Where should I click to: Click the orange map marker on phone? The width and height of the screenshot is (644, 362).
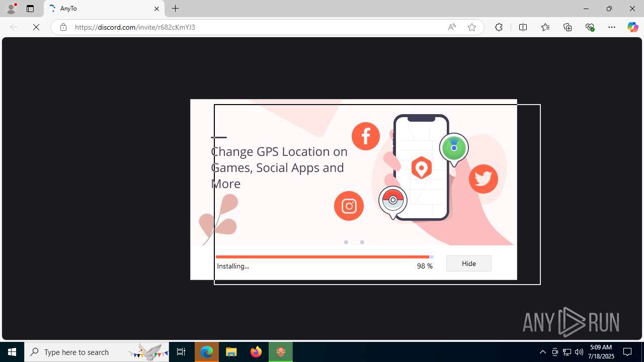pyautogui.click(x=422, y=167)
